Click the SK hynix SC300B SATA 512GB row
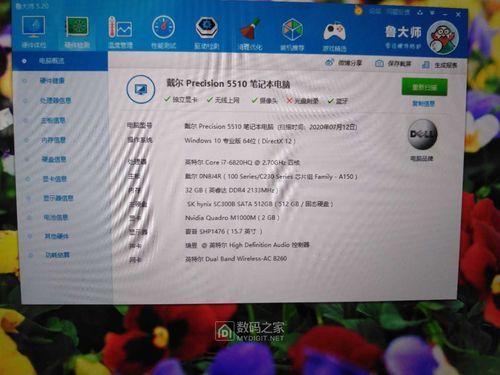 point(260,204)
